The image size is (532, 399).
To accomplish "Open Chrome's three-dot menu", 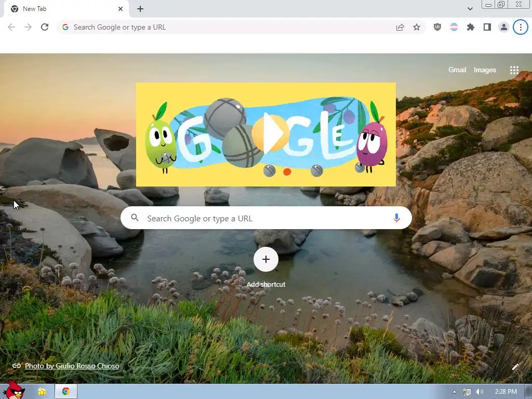I will tap(521, 27).
